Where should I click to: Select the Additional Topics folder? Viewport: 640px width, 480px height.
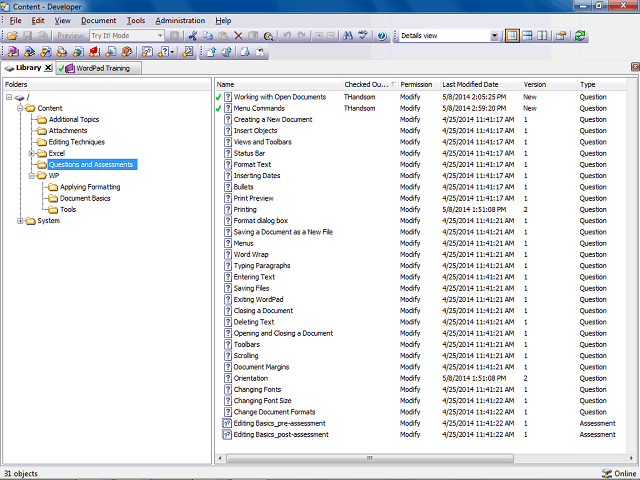tap(74, 120)
